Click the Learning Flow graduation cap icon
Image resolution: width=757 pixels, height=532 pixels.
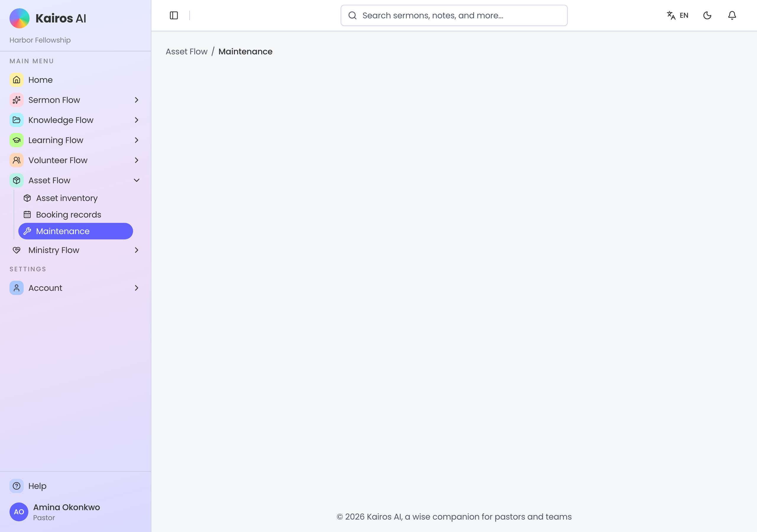[x=17, y=140]
